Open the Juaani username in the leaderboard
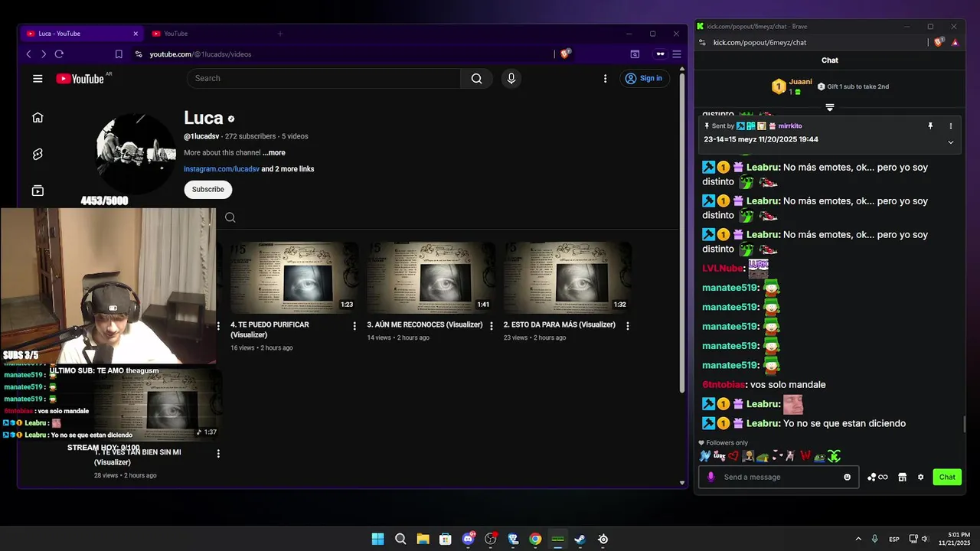 tap(801, 82)
